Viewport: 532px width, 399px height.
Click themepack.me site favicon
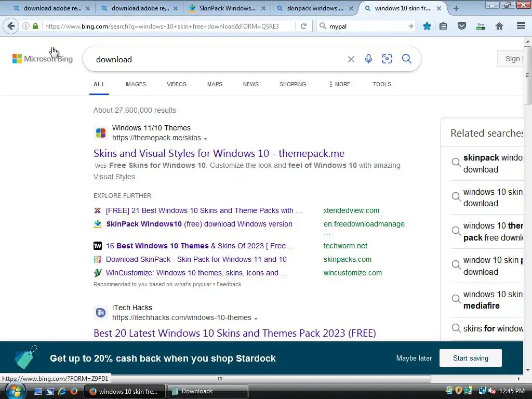click(x=100, y=132)
